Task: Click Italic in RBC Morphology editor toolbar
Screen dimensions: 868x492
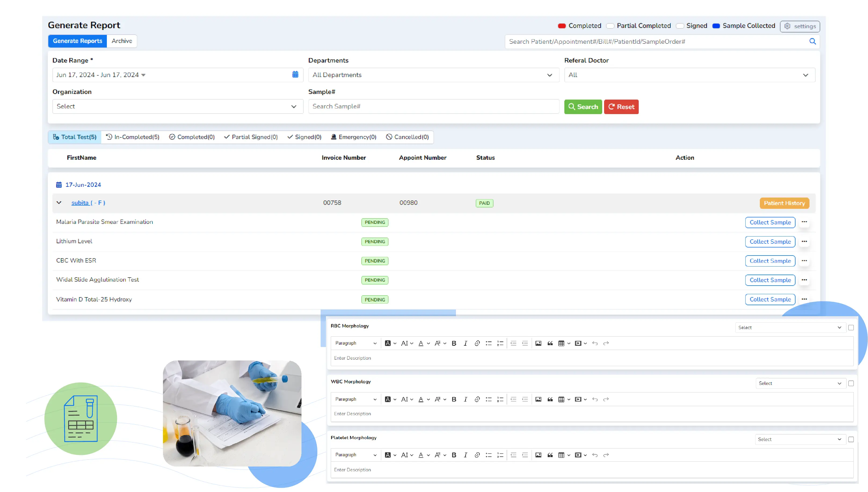Action: 466,343
